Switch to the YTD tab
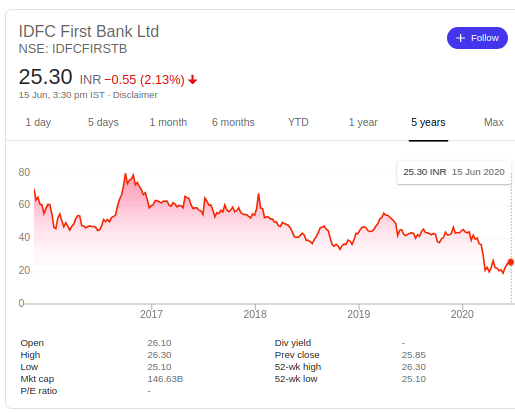The width and height of the screenshot is (515, 413). pos(298,122)
